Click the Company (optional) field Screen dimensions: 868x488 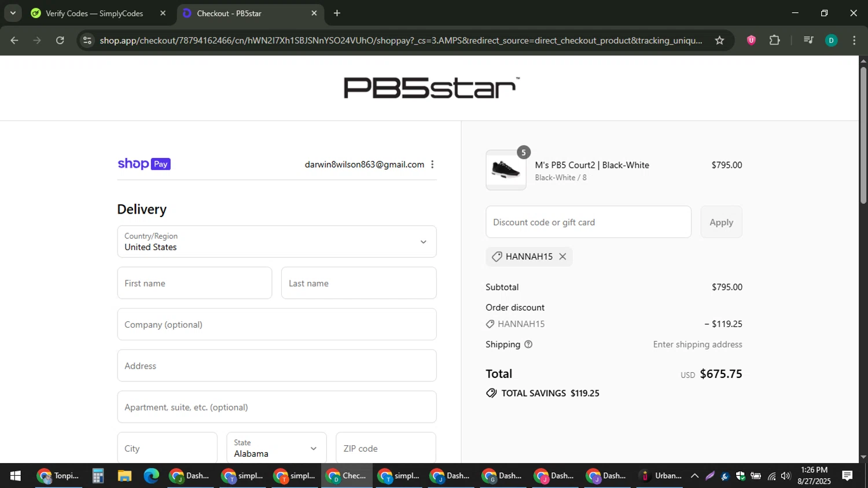(277, 324)
